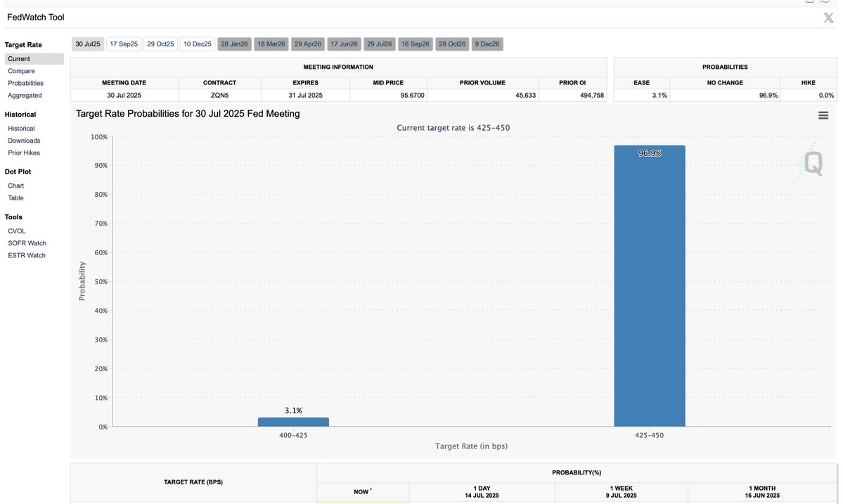This screenshot has height=504, width=843.
Task: Open the Compare view in sidebar
Action: coord(21,71)
